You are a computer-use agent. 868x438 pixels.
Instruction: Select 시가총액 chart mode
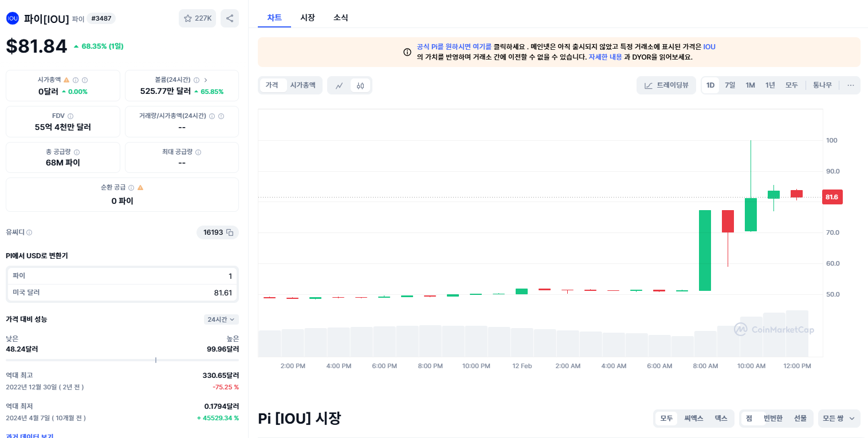[x=303, y=85]
